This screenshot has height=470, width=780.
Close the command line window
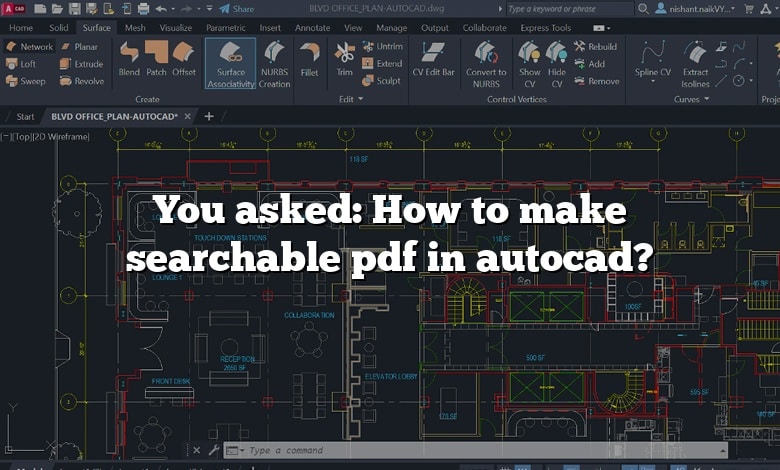tap(196, 450)
